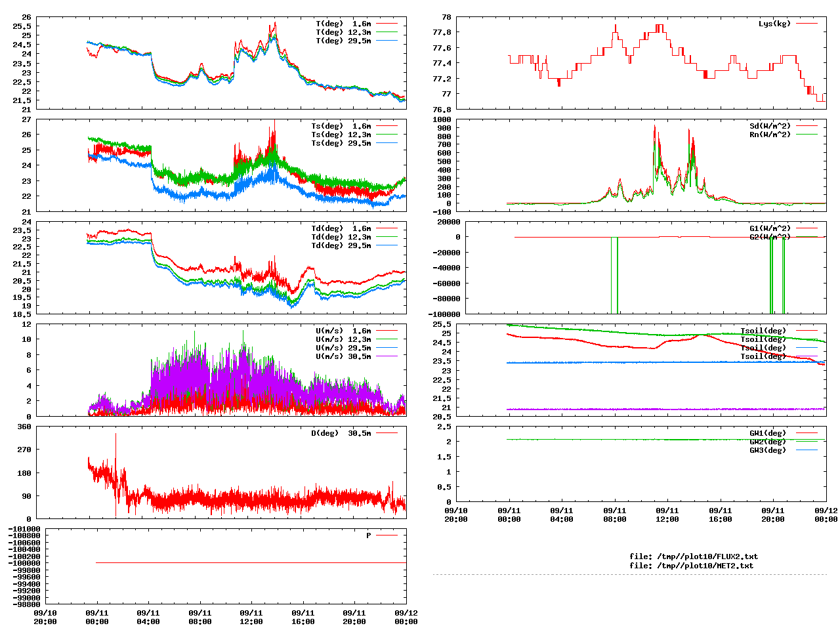Select the U(m/s) 29.5m legend entry
840x630 pixels.
[343, 348]
